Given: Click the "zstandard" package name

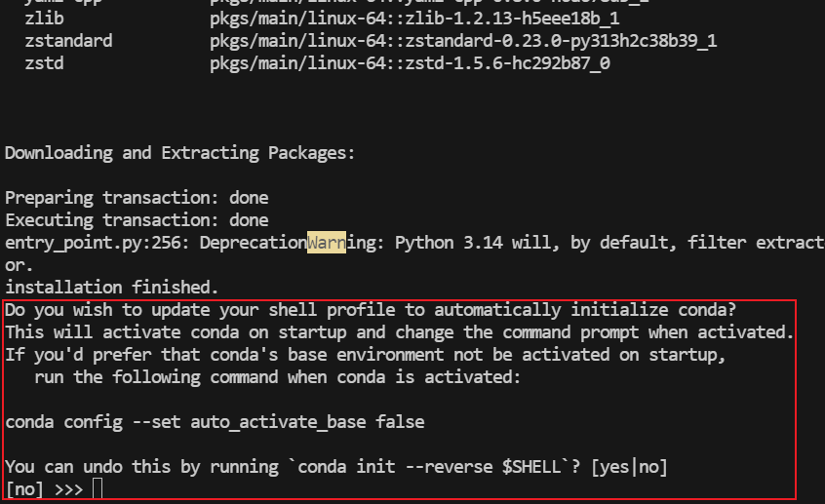Looking at the screenshot, I should click(x=68, y=41).
